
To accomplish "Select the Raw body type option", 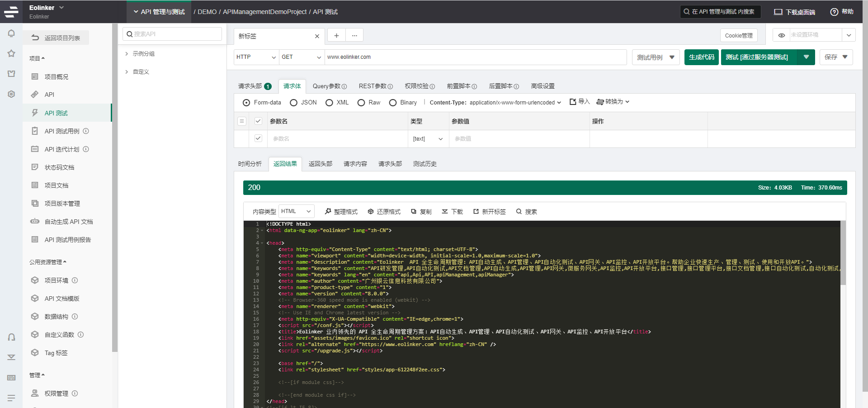I will (361, 103).
